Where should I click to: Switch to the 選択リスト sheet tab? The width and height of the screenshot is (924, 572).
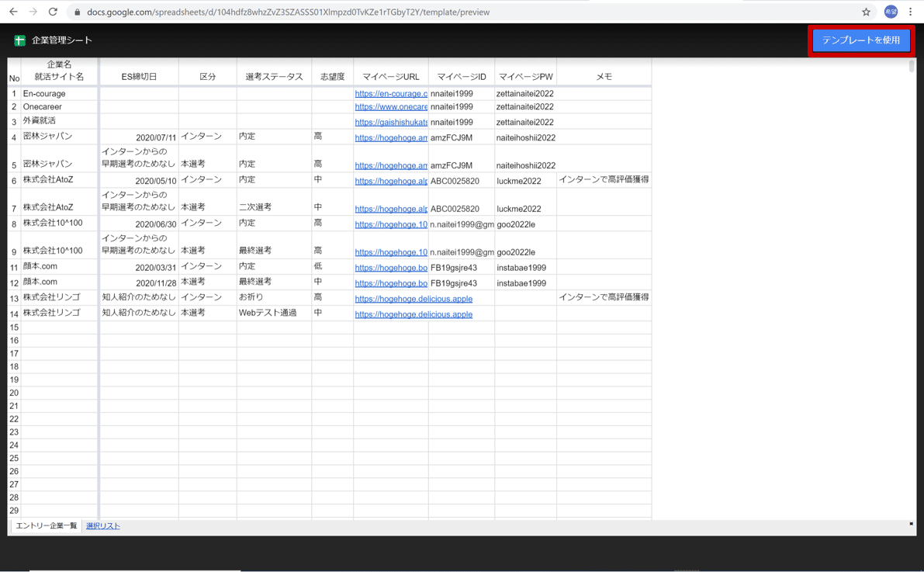tap(103, 526)
